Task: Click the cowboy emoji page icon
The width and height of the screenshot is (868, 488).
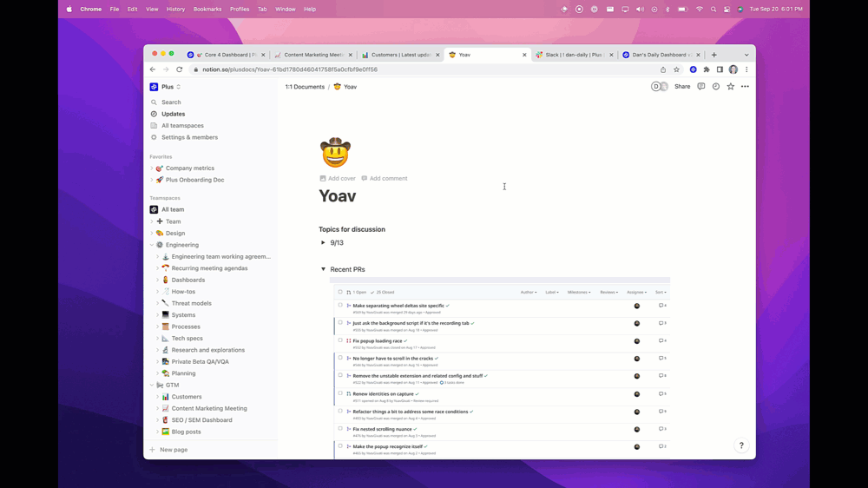Action: pyautogui.click(x=335, y=152)
